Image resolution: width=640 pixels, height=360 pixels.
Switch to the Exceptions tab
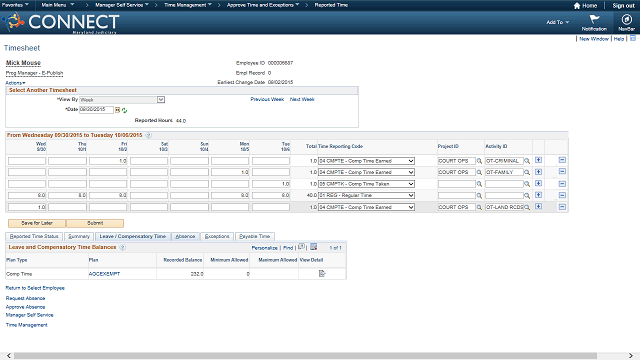[217, 236]
